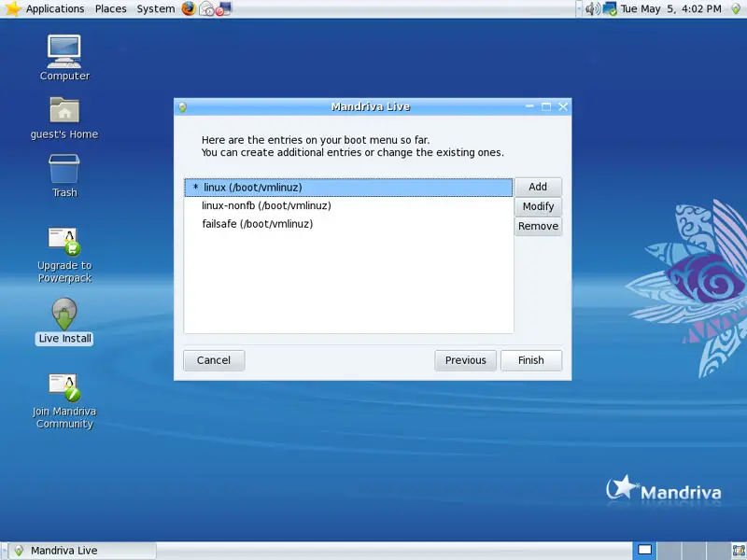Image resolution: width=747 pixels, height=560 pixels.
Task: Click Modify for the boot entry
Action: point(538,206)
